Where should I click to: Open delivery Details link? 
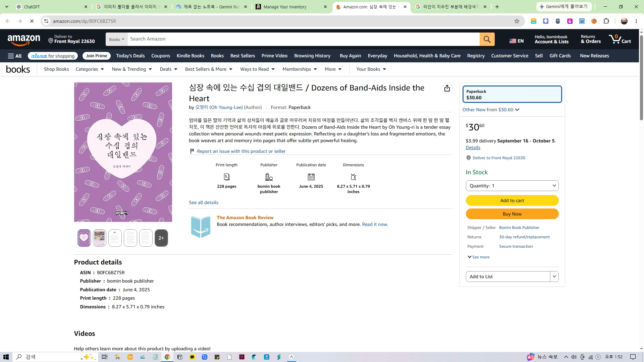[473, 147]
